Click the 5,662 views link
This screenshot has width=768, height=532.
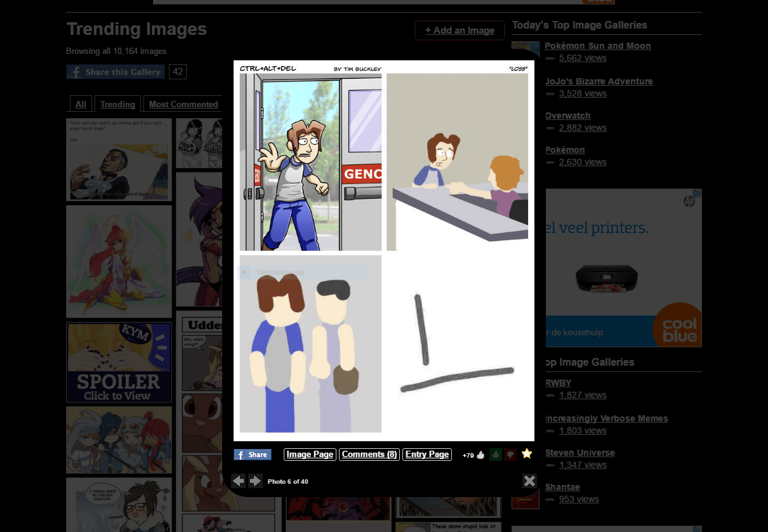click(x=583, y=58)
